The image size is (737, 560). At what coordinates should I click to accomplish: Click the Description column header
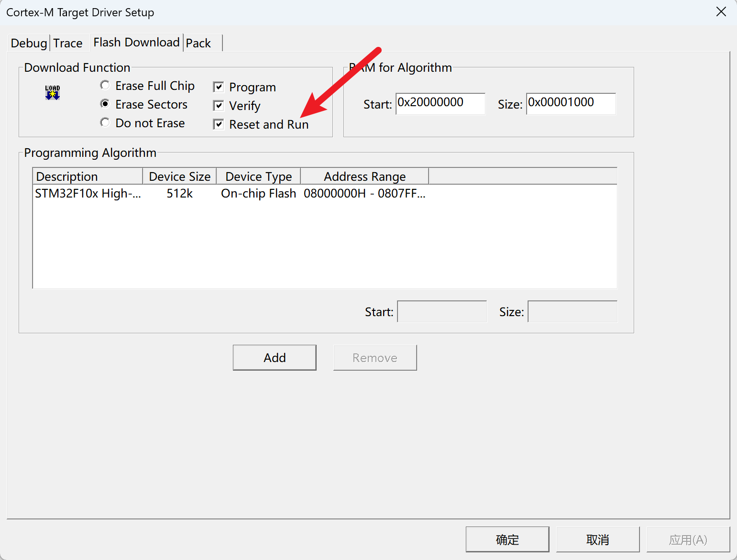tap(88, 176)
